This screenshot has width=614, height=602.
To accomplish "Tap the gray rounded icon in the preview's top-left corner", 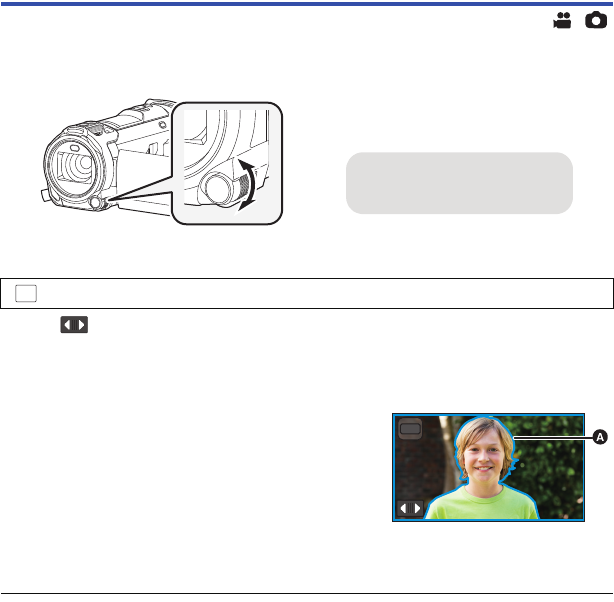I will pyautogui.click(x=410, y=428).
